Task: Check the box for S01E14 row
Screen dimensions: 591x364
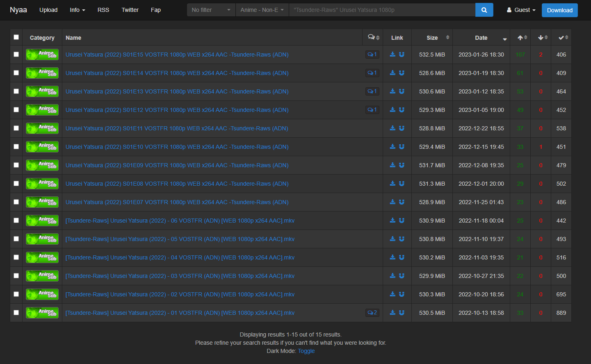Action: pyautogui.click(x=16, y=73)
